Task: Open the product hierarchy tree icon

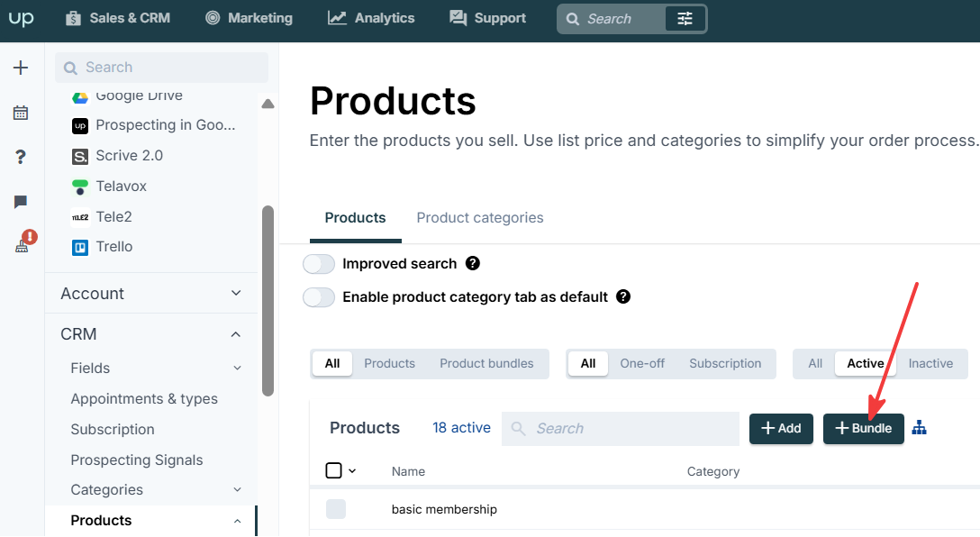Action: [919, 428]
